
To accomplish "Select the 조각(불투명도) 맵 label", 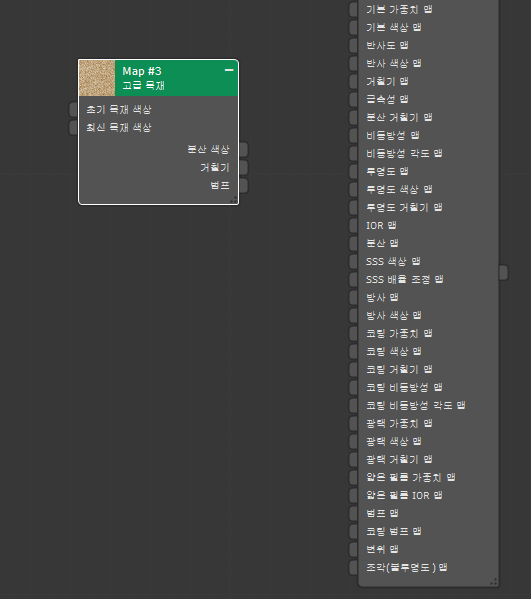I will pyautogui.click(x=406, y=567).
